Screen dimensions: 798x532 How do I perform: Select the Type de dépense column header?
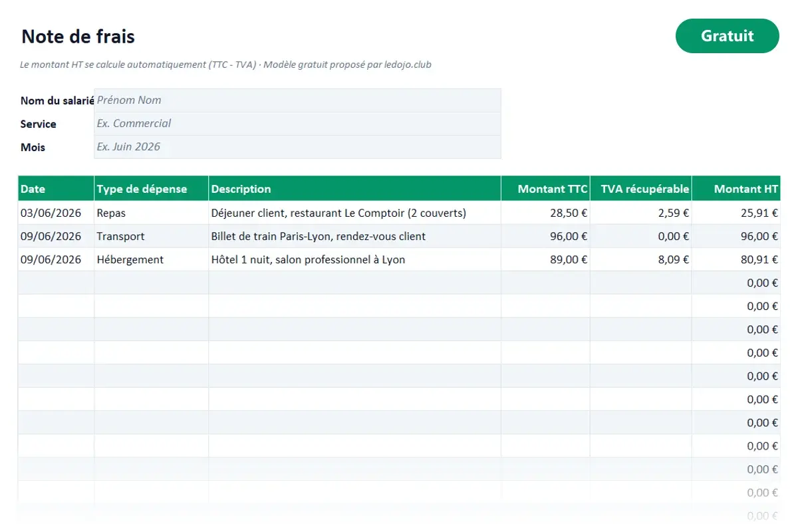(x=151, y=189)
